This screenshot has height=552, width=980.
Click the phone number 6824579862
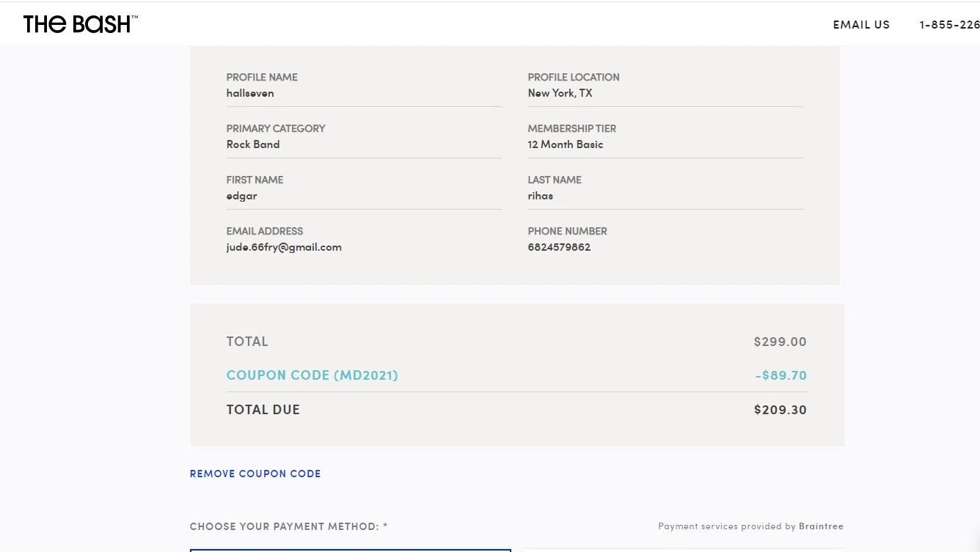coord(559,247)
